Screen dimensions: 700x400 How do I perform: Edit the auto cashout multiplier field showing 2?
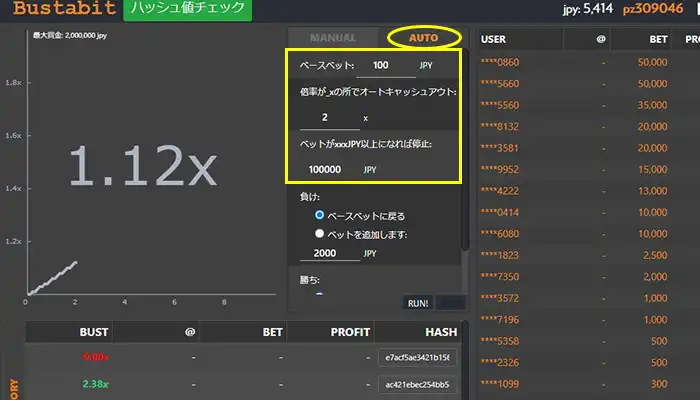[329, 117]
